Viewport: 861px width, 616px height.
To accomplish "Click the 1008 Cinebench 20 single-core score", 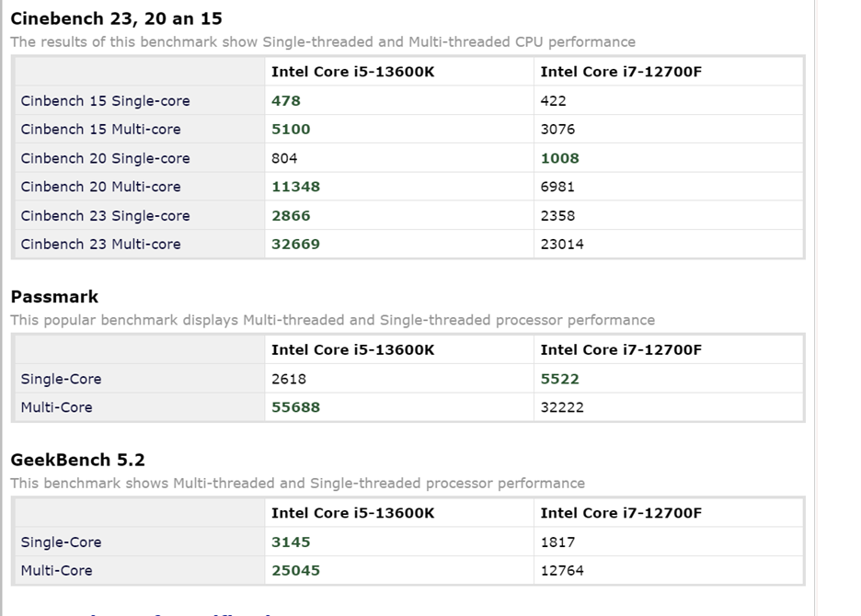I will pos(559,159).
